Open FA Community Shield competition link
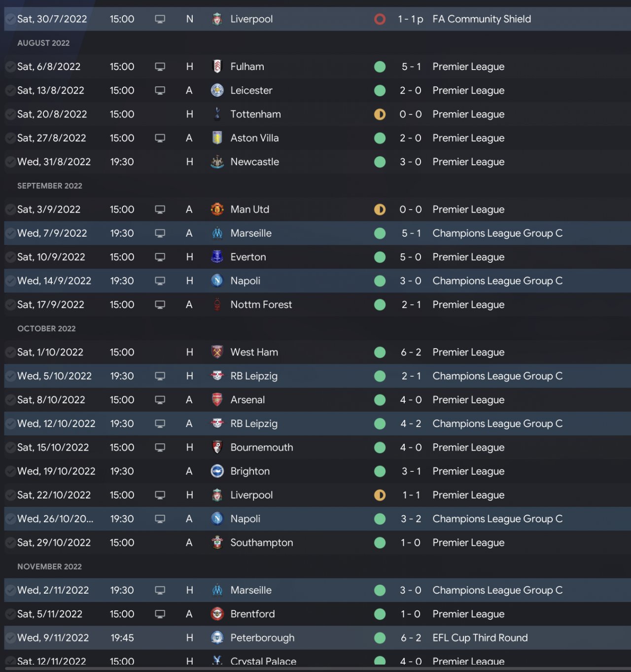 point(481,19)
